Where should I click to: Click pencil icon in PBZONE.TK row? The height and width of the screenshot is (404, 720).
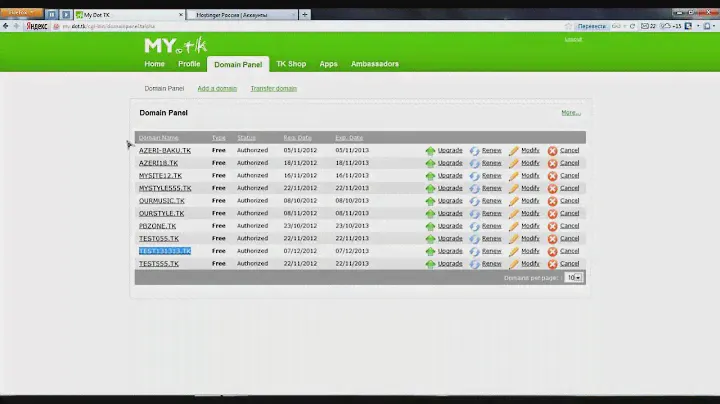tap(514, 226)
